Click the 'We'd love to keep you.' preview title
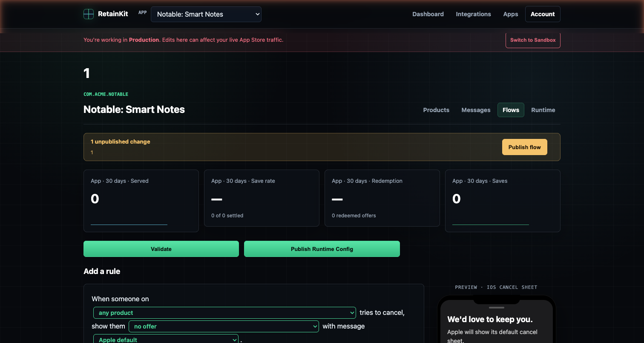 click(490, 319)
